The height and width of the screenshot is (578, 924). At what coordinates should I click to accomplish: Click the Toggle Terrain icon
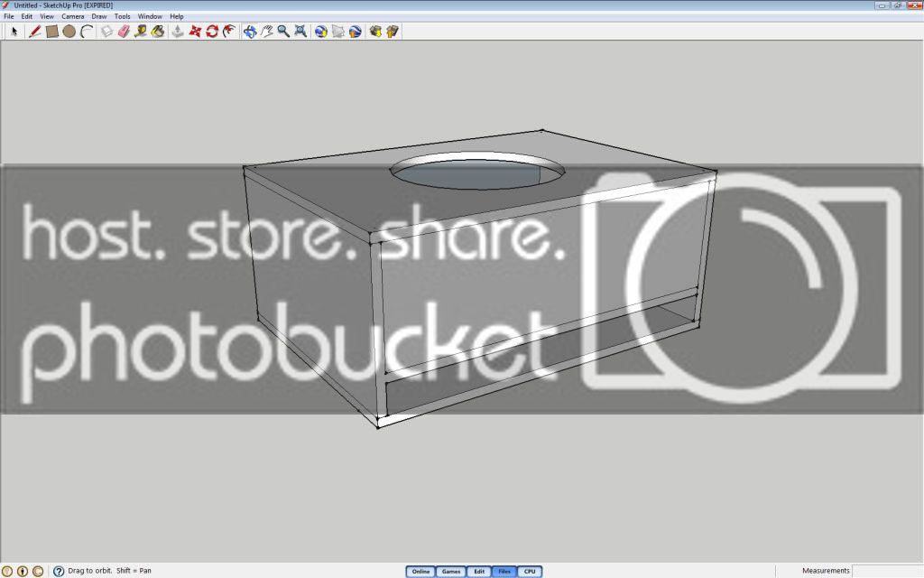337,32
